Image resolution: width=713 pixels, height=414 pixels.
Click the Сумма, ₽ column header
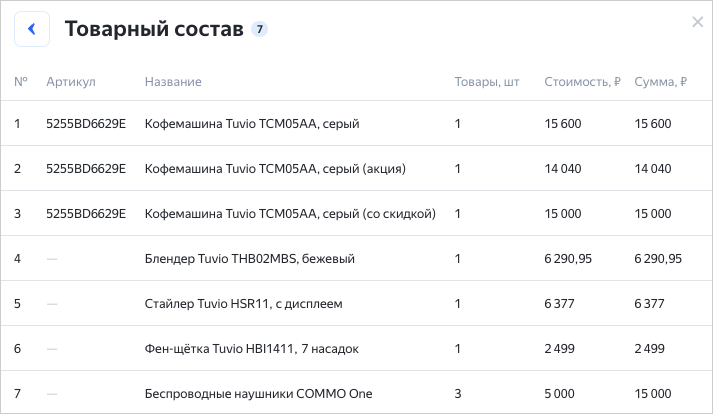pos(660,81)
